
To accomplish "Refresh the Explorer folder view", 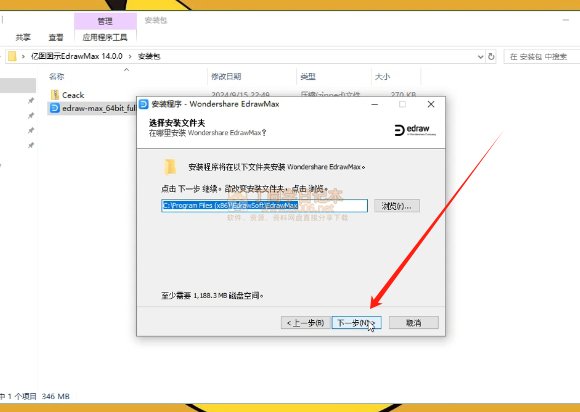I will click(491, 57).
